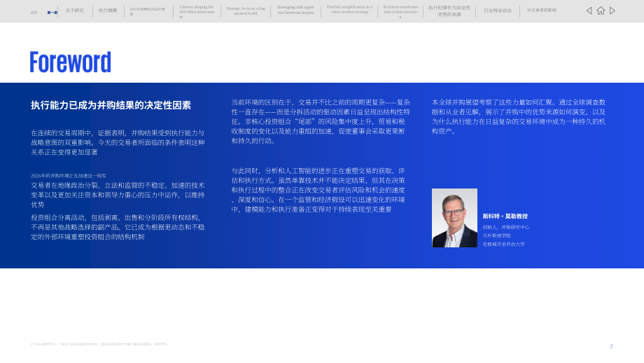
Task: Click the copyright footer text
Action: point(99,344)
